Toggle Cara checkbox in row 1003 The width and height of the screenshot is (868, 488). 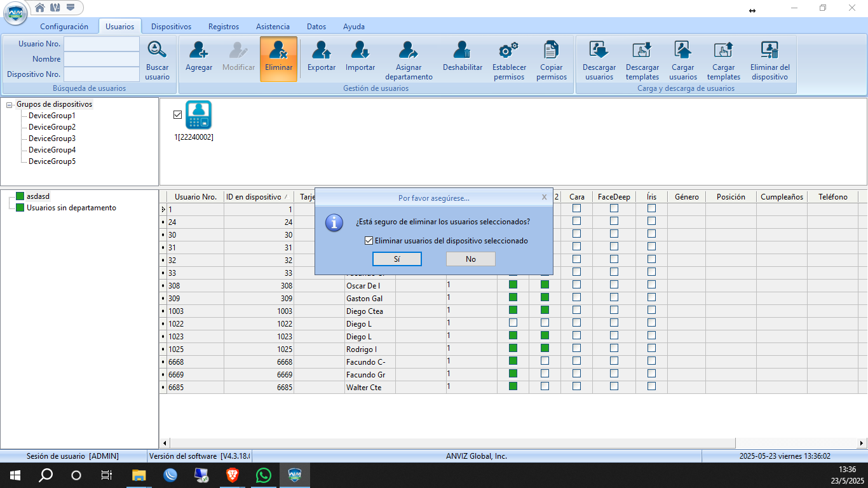click(x=576, y=310)
